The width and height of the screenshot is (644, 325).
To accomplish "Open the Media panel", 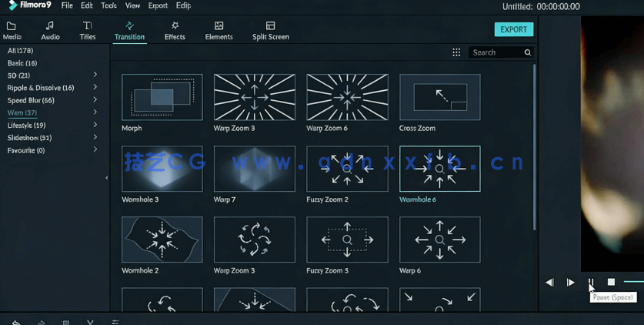I will click(x=12, y=31).
